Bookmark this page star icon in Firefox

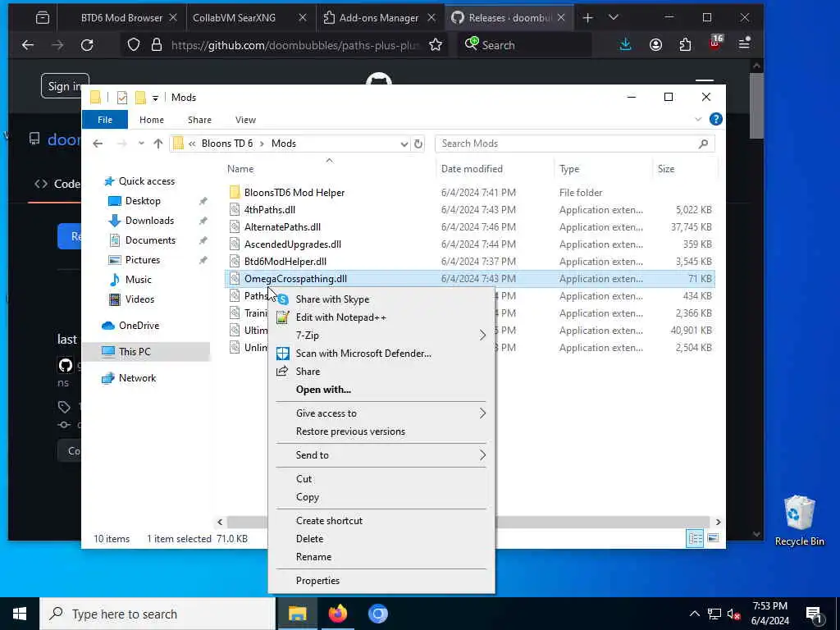[x=436, y=45]
